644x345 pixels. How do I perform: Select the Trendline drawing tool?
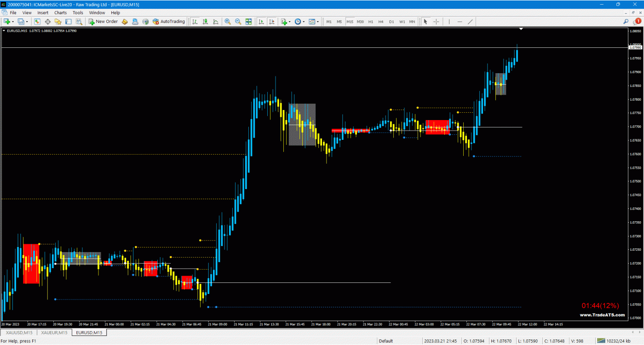[x=471, y=22]
